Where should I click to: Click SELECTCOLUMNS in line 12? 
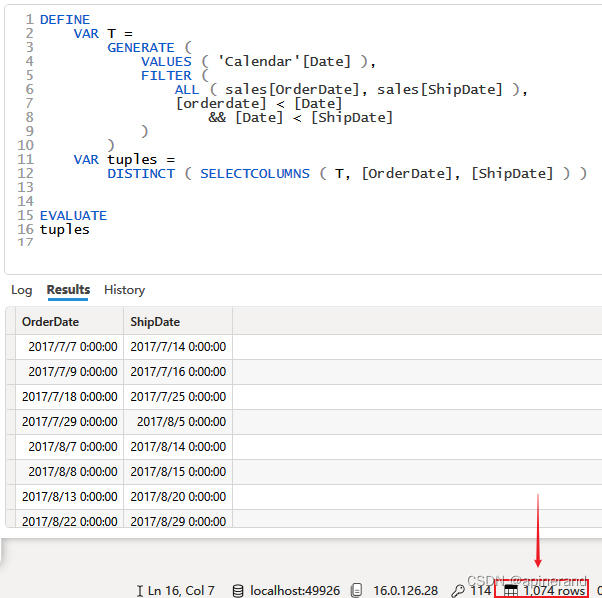coord(255,173)
